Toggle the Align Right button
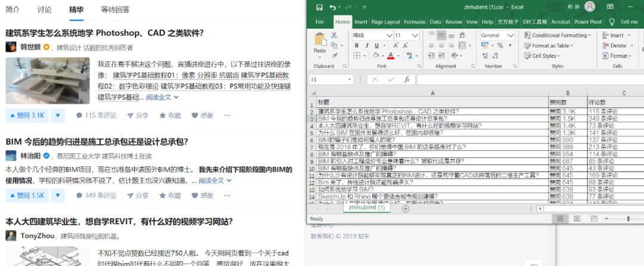Image resolution: width=644 pixels, height=266 pixels. 451,45
